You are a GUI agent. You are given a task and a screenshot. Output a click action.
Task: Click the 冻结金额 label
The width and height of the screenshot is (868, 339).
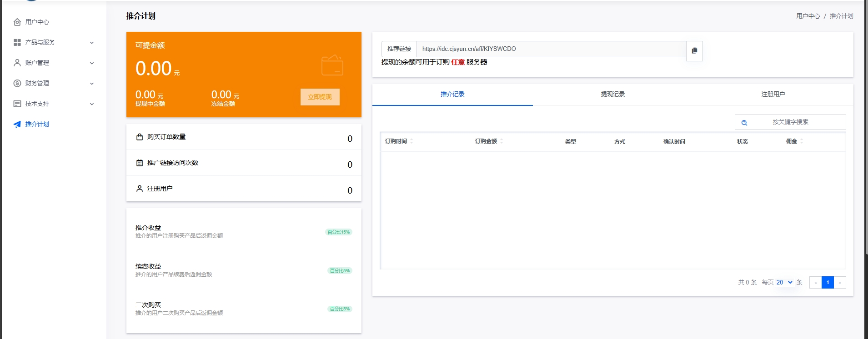pos(223,104)
